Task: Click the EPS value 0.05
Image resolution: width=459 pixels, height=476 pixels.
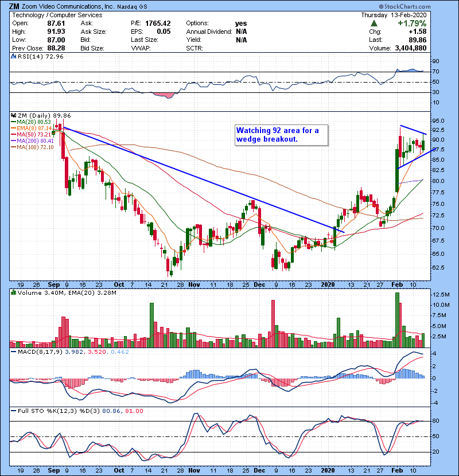Action: pos(164,32)
